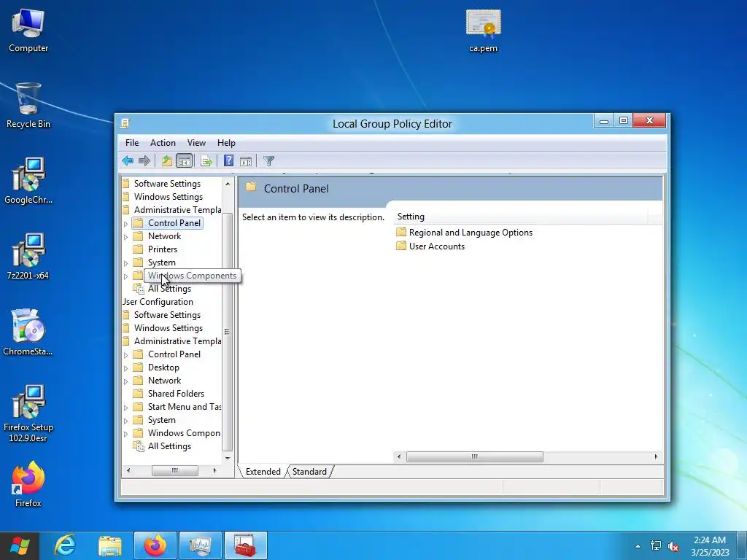Select Printers in the console tree
Viewport: 747px width, 560px height.
[163, 249]
